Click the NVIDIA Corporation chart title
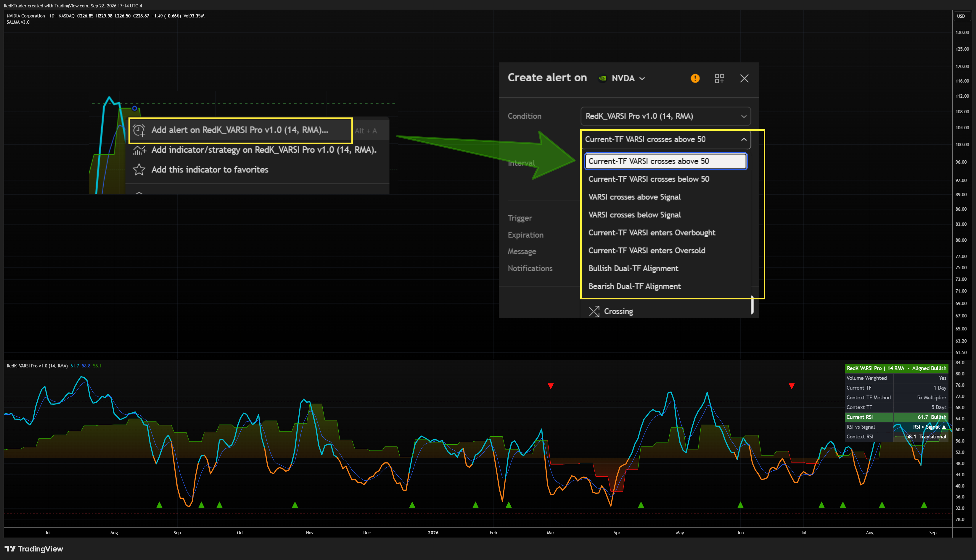Screen dimensions: 976x560 tap(26, 16)
